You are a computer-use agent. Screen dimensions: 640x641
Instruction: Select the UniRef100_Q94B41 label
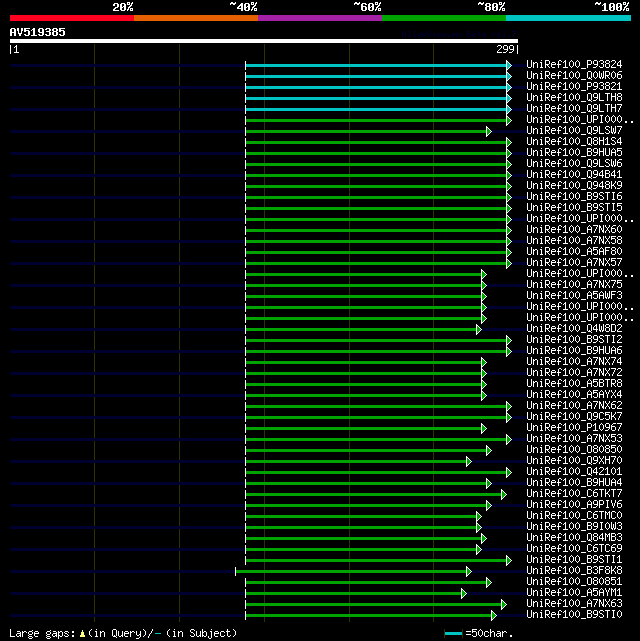(x=574, y=175)
